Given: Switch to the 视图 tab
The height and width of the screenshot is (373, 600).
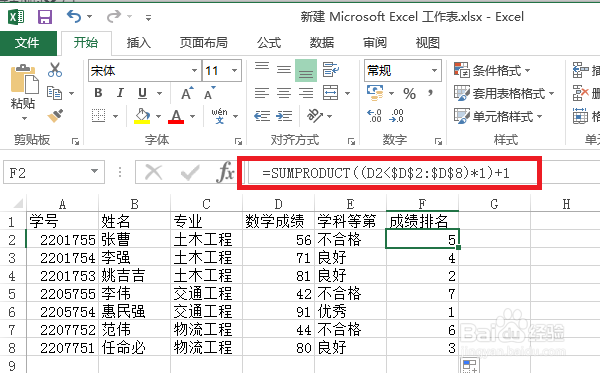Looking at the screenshot, I should click(x=428, y=43).
